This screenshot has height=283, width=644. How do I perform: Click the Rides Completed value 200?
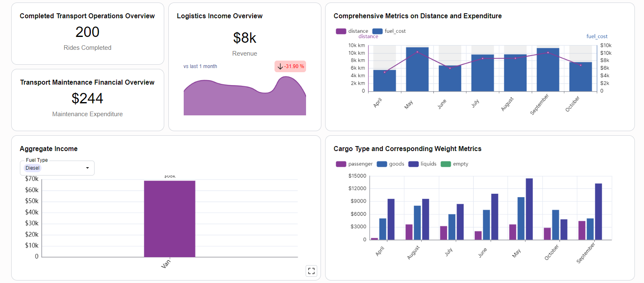pyautogui.click(x=87, y=32)
